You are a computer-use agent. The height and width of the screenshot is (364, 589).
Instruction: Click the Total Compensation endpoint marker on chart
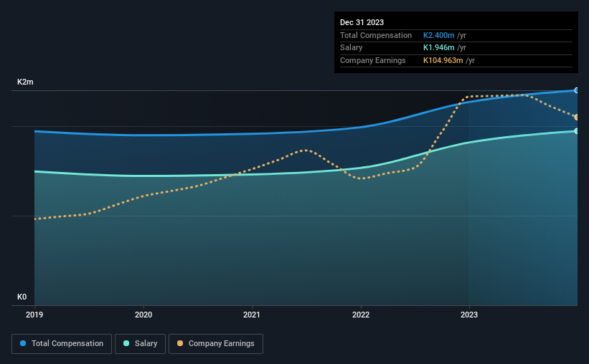click(577, 90)
